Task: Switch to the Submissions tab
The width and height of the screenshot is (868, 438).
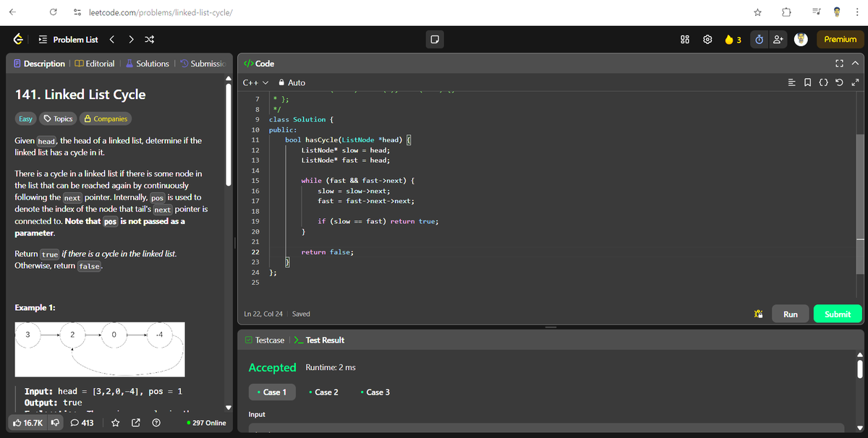Action: pyautogui.click(x=203, y=64)
